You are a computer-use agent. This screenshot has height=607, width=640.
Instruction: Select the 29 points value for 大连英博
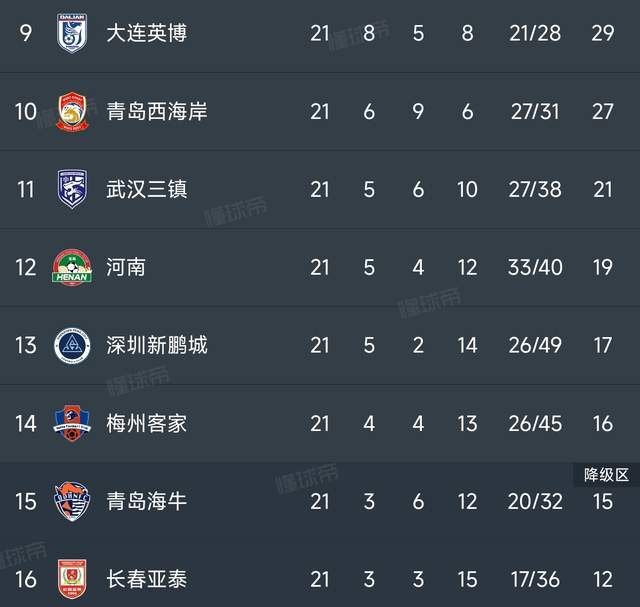coord(602,33)
